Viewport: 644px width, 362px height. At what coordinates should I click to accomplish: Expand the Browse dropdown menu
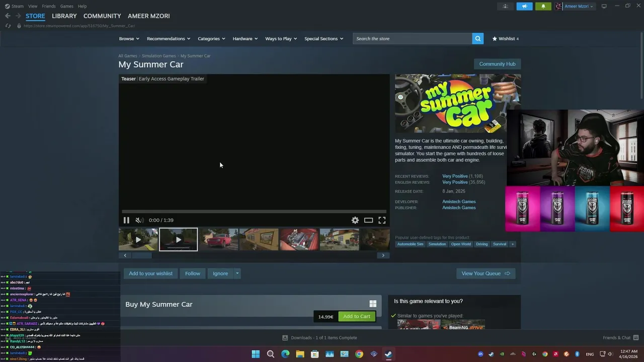tap(129, 39)
